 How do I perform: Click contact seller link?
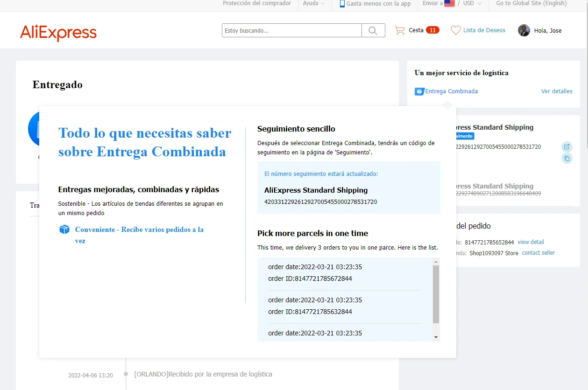tap(538, 253)
